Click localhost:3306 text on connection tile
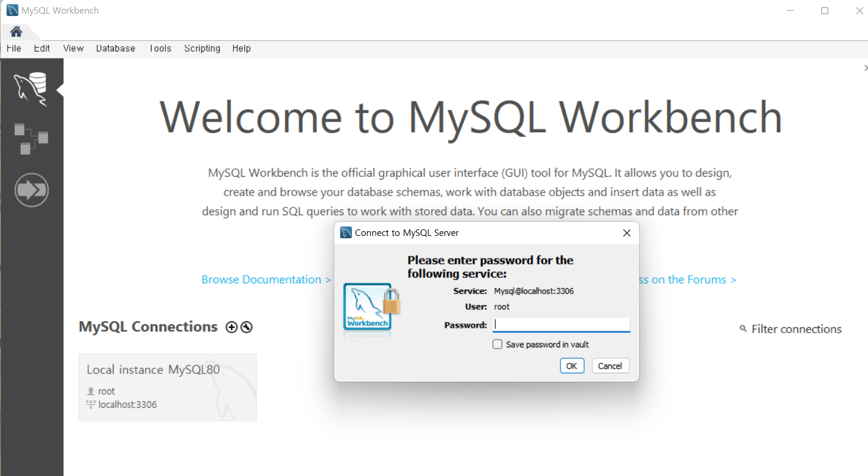 (127, 405)
